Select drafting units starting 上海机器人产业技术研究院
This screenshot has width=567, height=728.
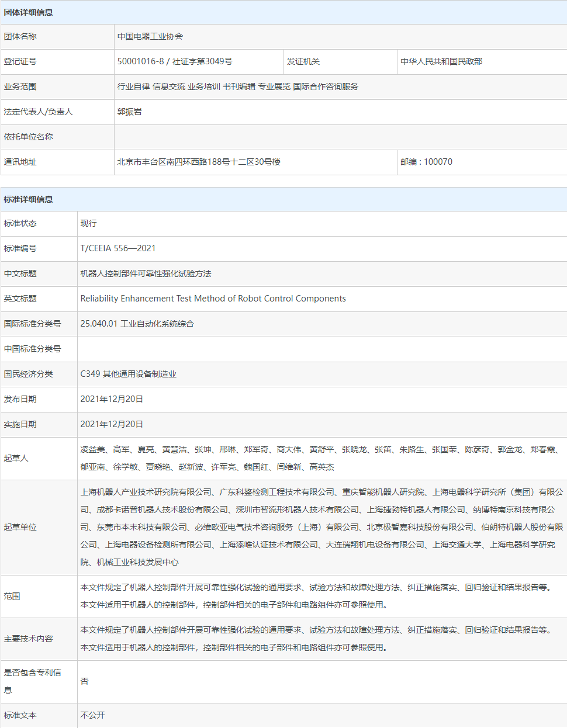pos(321,527)
